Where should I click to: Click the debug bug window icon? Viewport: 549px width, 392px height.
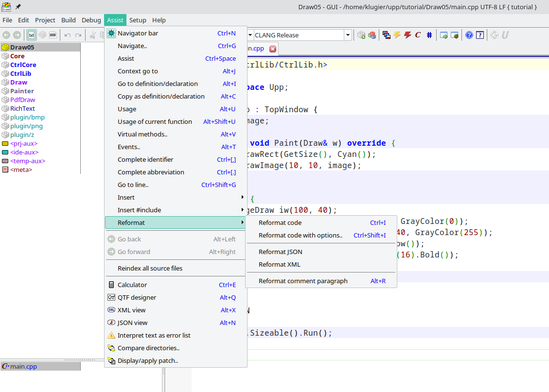click(455, 35)
